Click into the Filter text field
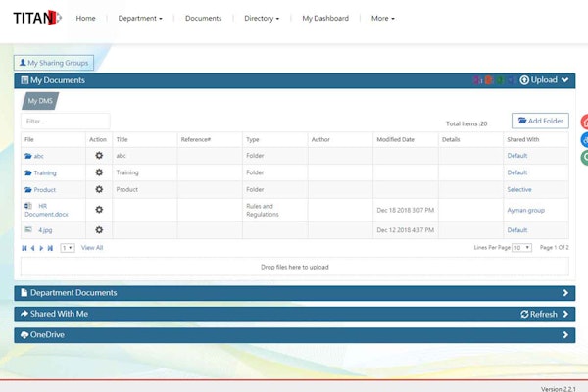588x392 pixels. click(x=66, y=122)
